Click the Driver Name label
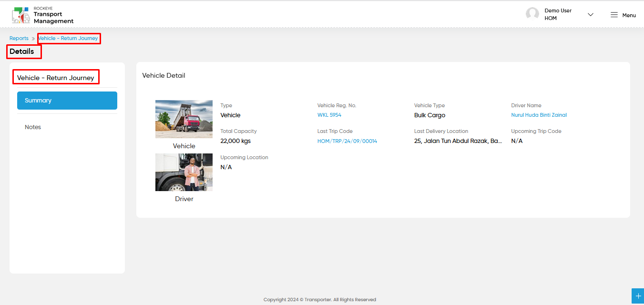 [x=526, y=105]
